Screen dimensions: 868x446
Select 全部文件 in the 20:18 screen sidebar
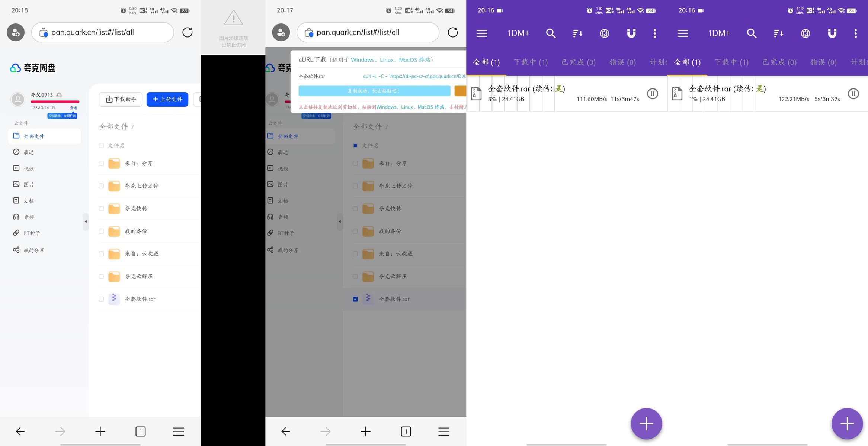(x=44, y=136)
